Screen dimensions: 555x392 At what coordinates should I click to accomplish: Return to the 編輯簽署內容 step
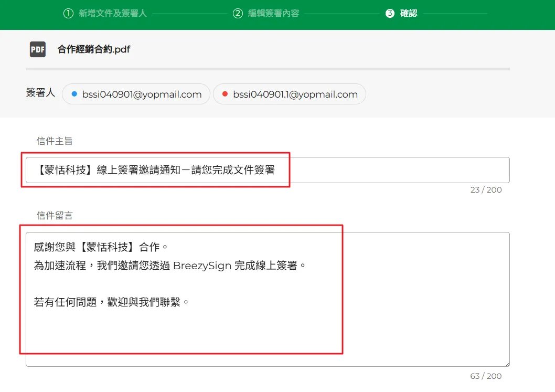273,14
